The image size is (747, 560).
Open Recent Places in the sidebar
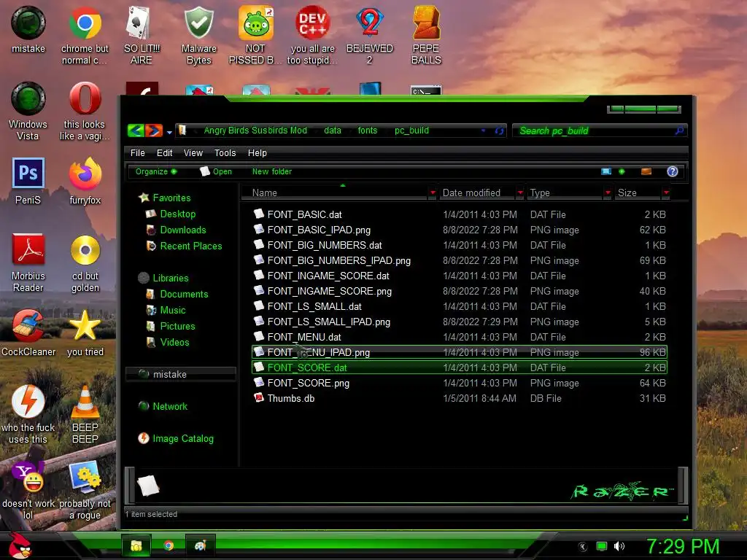(x=190, y=246)
